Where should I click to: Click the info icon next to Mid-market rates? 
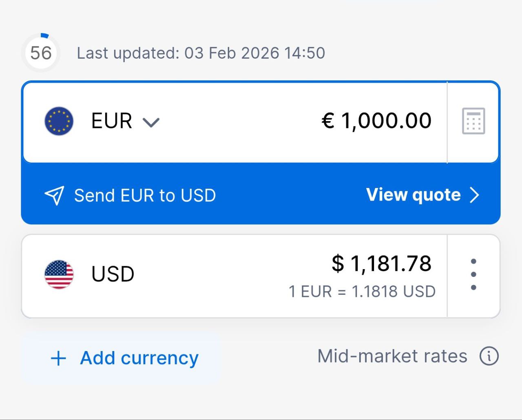489,356
